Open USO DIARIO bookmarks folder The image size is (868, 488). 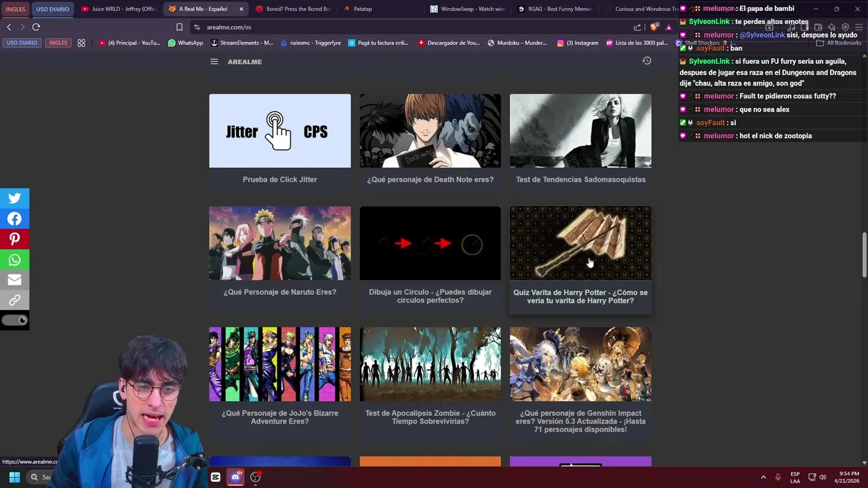22,43
